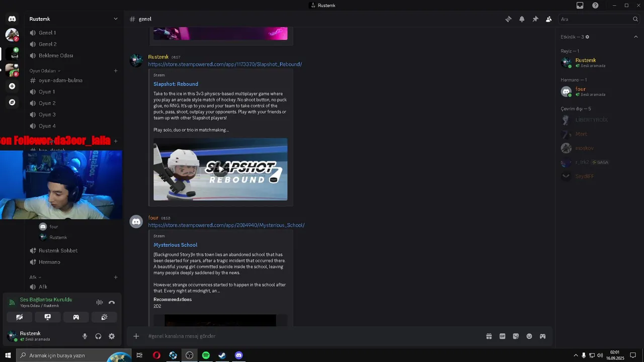Click Slapshot: Rebound embed title
This screenshot has width=644, height=362.
coord(176,84)
